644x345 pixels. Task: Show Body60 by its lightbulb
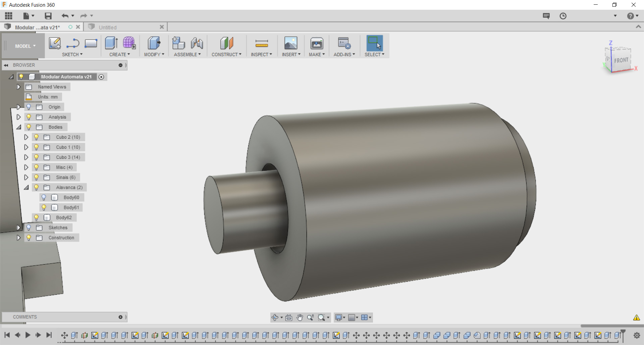click(44, 197)
